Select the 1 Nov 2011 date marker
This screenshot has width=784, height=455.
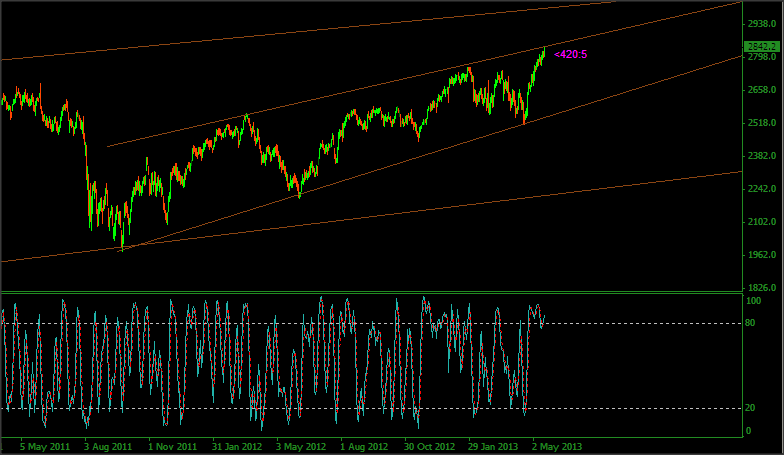pyautogui.click(x=173, y=446)
